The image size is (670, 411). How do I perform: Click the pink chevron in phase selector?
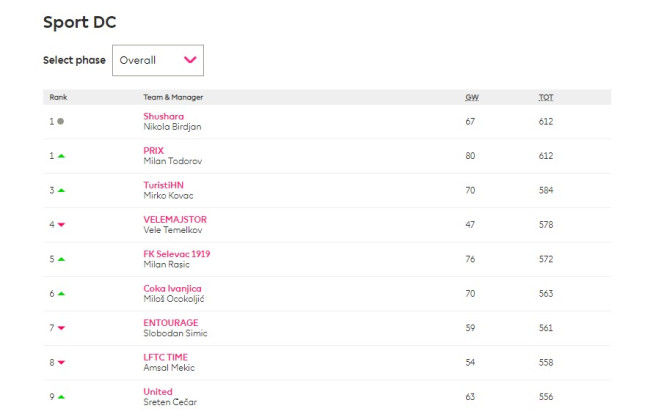coord(190,60)
